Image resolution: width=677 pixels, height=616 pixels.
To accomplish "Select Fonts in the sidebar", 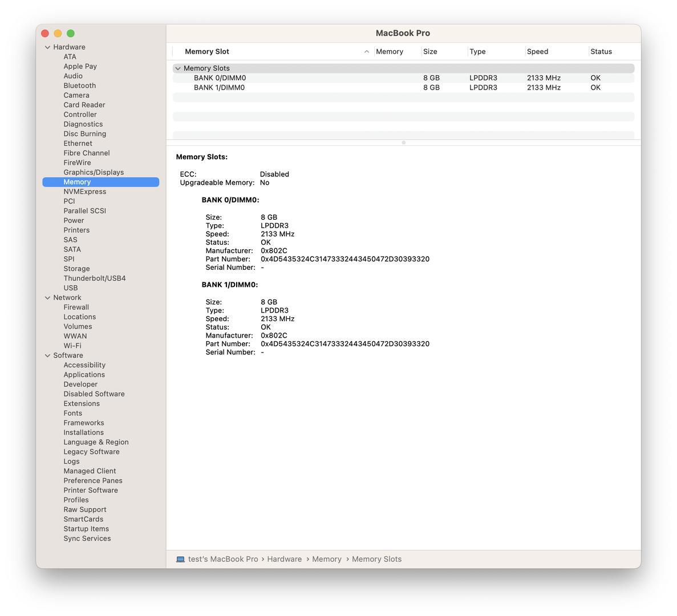I will click(x=73, y=413).
